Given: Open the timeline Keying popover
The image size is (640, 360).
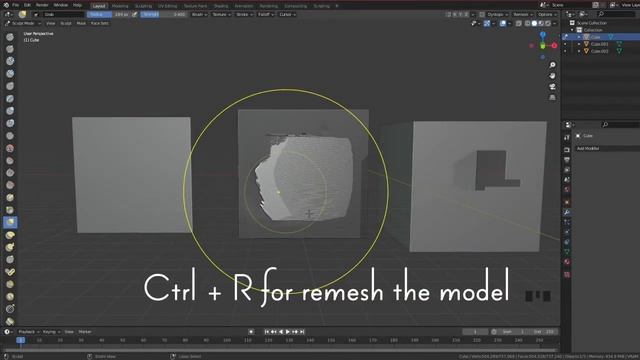Looking at the screenshot, I should tap(51, 332).
